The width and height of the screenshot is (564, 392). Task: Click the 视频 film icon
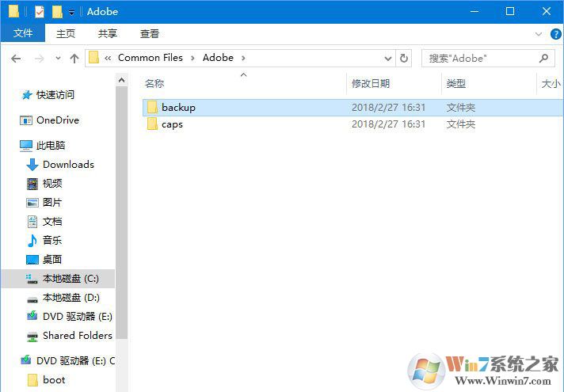coord(32,184)
